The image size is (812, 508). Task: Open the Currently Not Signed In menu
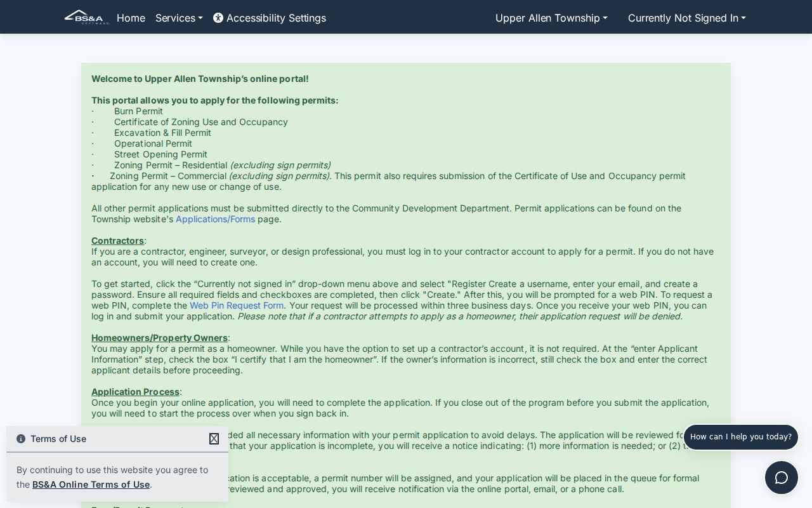point(687,18)
